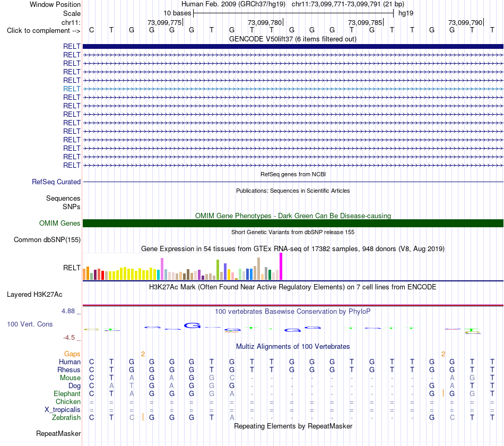Click the 73,099,785 position marker

point(366,22)
